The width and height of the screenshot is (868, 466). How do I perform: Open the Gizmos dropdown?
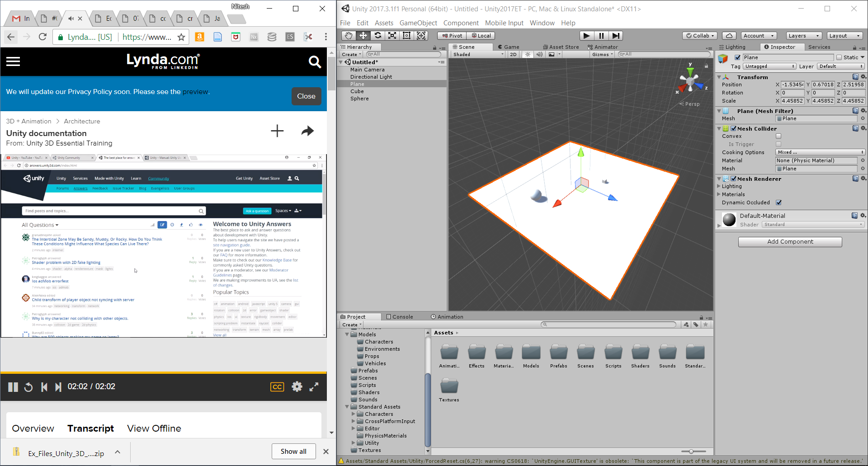603,54
